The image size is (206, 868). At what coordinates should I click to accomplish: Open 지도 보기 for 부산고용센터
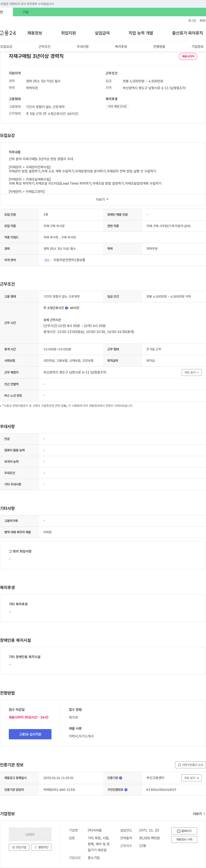click(x=191, y=778)
